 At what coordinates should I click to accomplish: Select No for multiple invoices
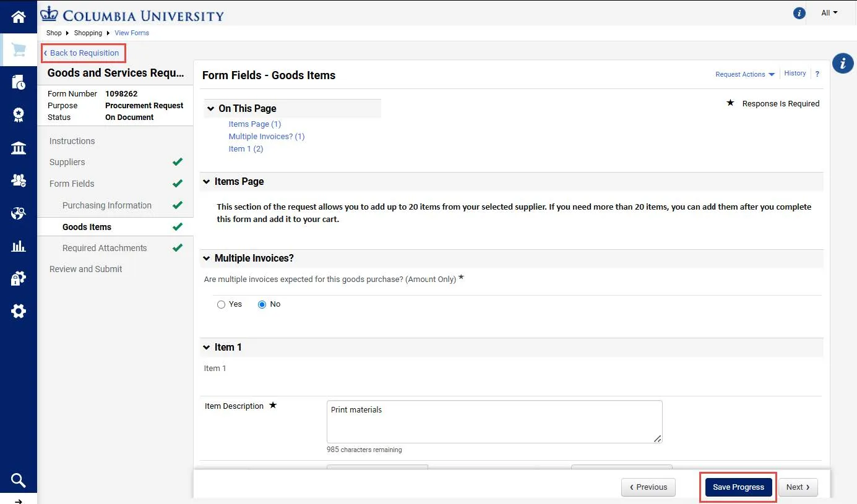click(x=262, y=304)
